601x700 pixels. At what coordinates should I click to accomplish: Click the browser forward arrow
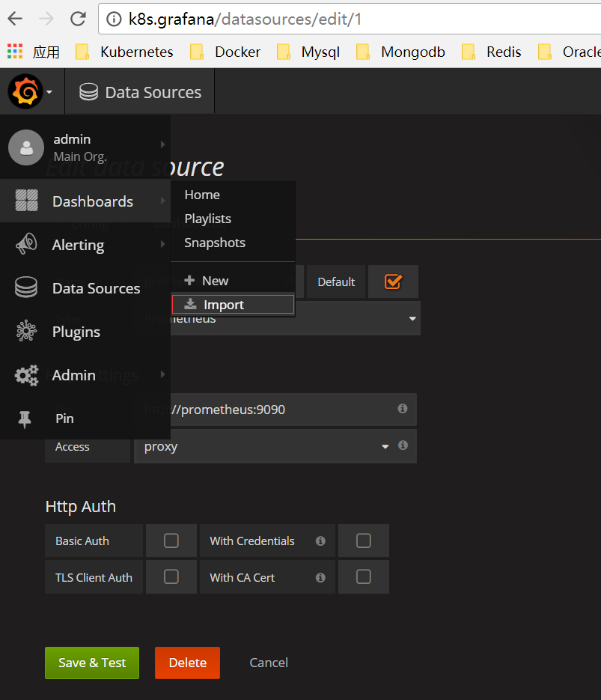tap(46, 19)
